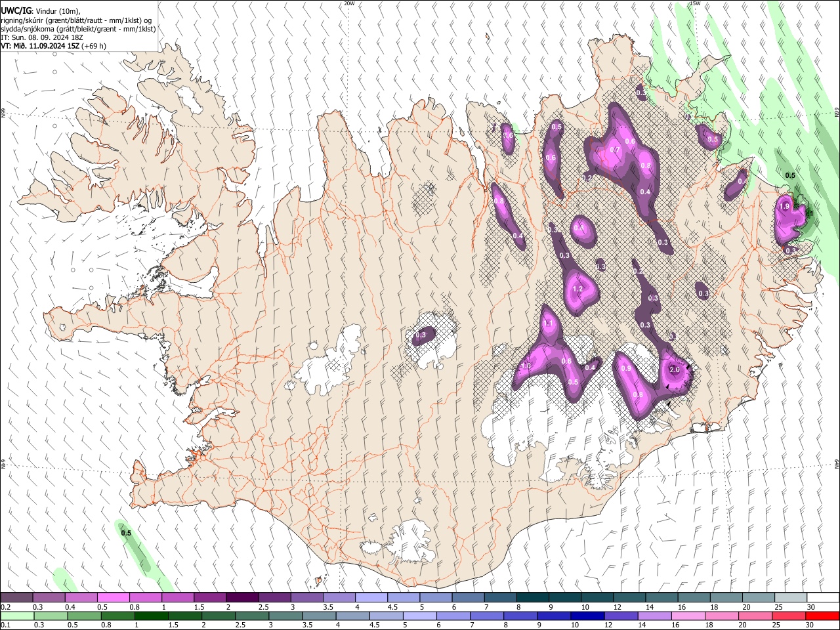This screenshot has width=840, height=630.
Task: Click the 2.0 snowfall value on the map
Action: (675, 369)
